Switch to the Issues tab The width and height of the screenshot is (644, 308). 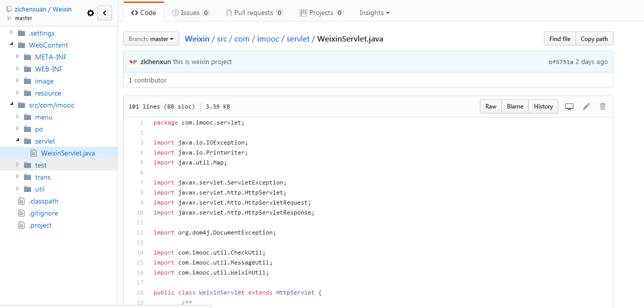(x=191, y=13)
